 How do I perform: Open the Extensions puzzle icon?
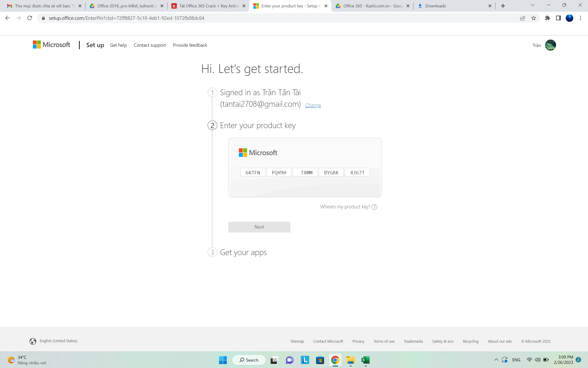click(x=547, y=18)
